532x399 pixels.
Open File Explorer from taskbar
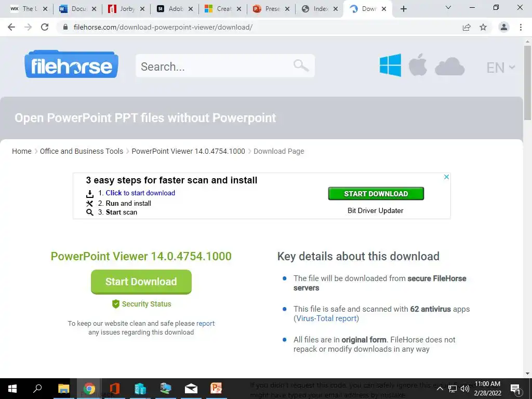click(63, 389)
